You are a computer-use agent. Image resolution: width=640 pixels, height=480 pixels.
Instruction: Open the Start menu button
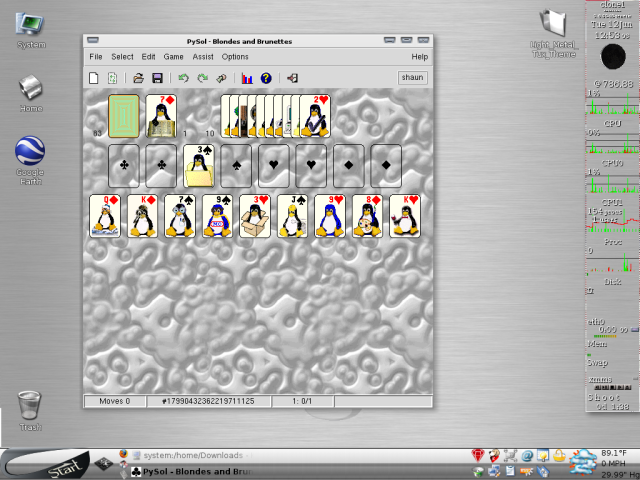[x=45, y=464]
